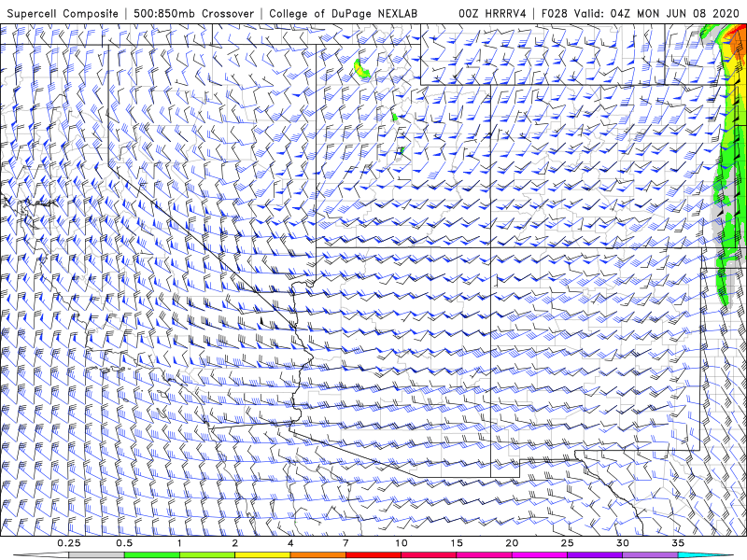Select the legend value 25
747x560 pixels.
567,543
